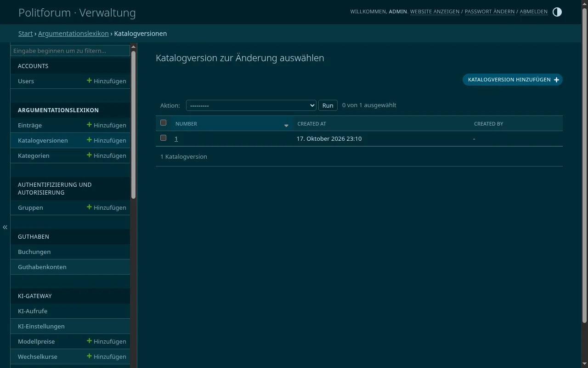The height and width of the screenshot is (368, 588).
Task: Click the sidebar vertical scrollbar
Action: tap(133, 124)
